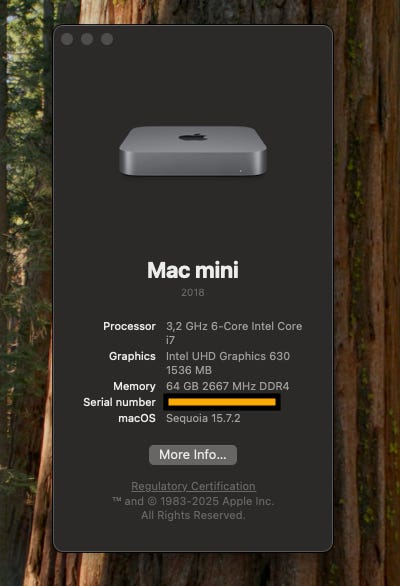Screen dimensions: 400x586
Task: Close the About This Mac window
Action: tap(67, 39)
